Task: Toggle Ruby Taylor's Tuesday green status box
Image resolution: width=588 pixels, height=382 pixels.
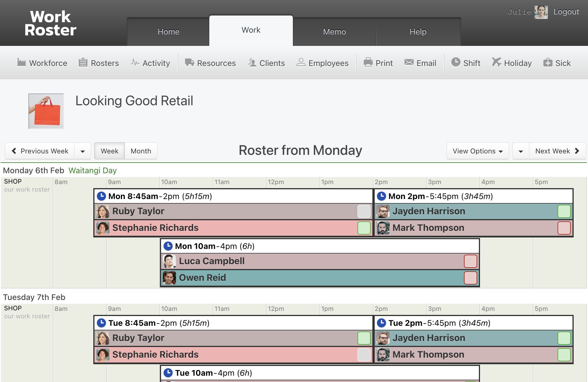Action: coord(364,338)
